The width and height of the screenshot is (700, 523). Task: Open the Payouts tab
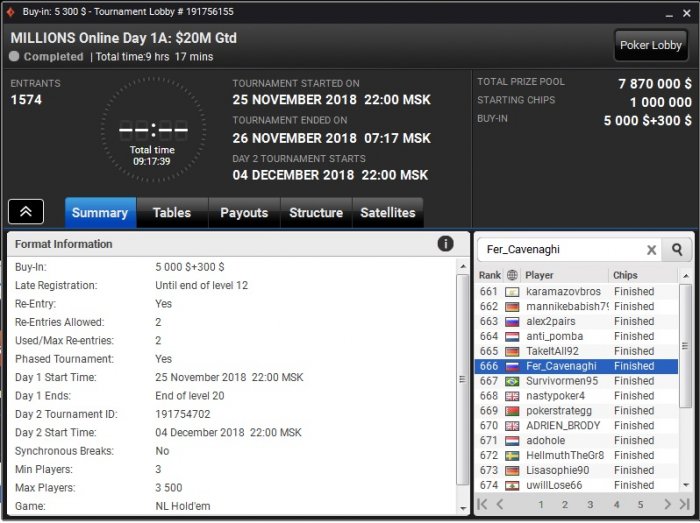click(x=244, y=213)
